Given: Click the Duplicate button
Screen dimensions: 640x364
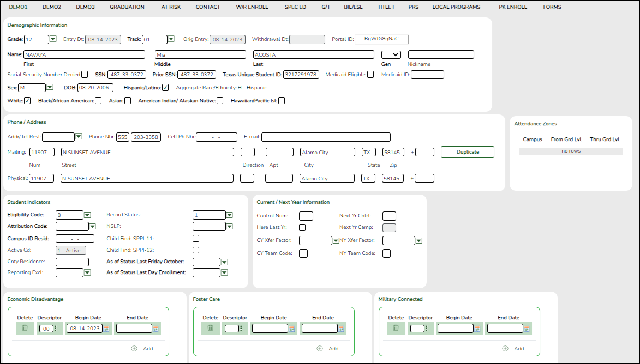Looking at the screenshot, I should (x=467, y=151).
